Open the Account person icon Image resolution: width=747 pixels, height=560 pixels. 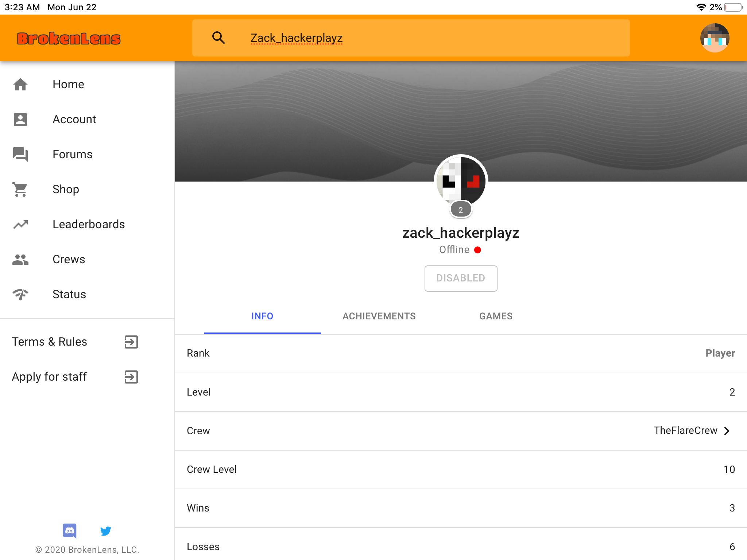coord(20,119)
